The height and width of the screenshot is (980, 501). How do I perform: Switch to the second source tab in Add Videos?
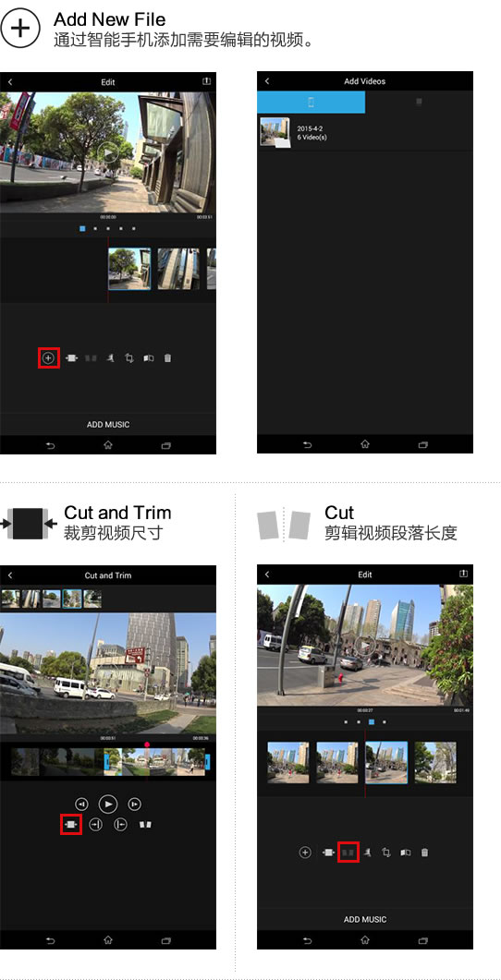pos(419,102)
